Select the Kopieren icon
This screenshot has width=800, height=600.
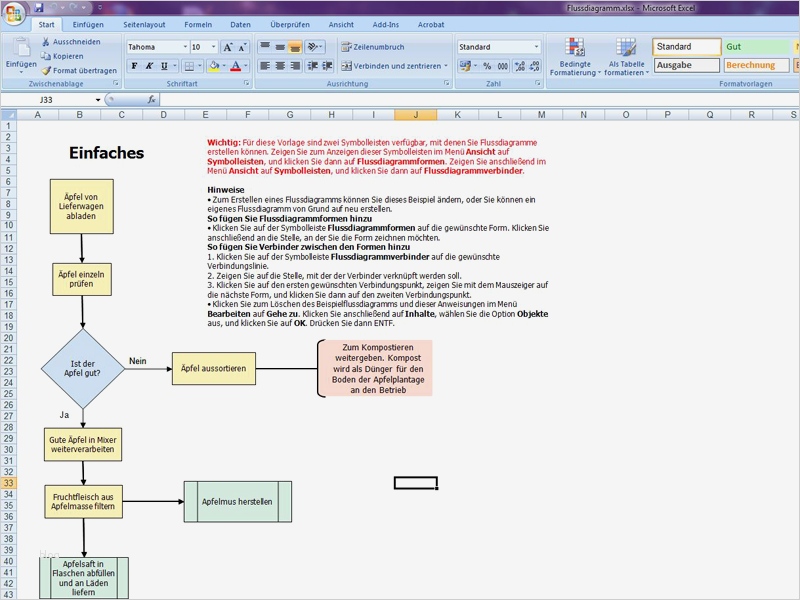[x=43, y=57]
